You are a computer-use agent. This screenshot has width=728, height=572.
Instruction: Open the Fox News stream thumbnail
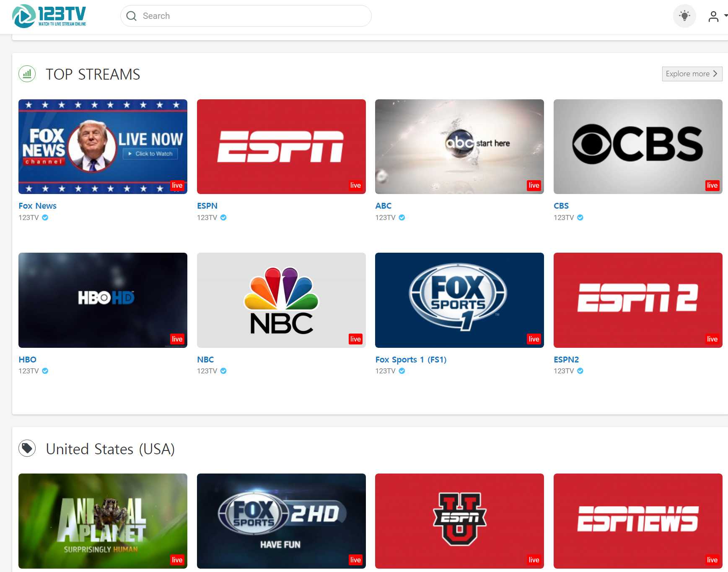[103, 147]
